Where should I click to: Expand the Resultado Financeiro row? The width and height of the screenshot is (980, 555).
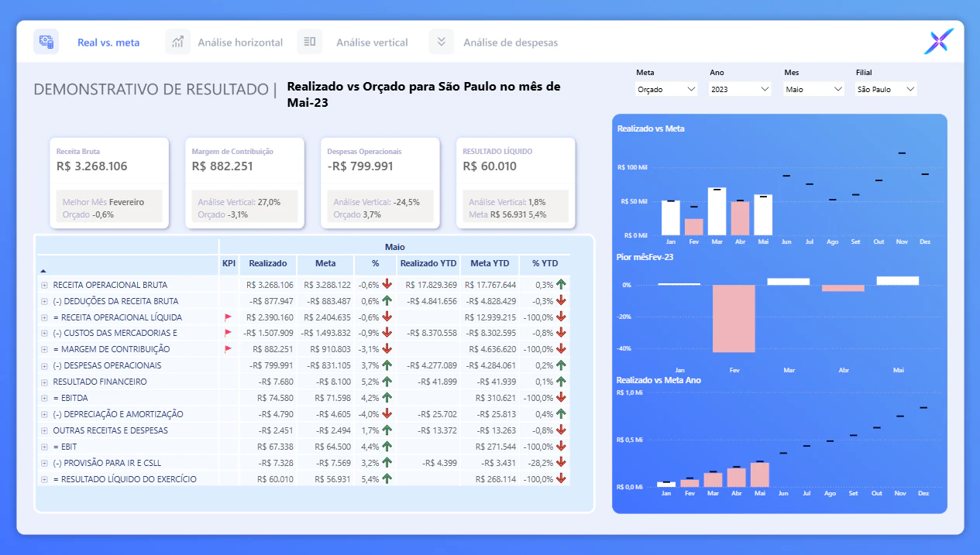pyautogui.click(x=45, y=382)
